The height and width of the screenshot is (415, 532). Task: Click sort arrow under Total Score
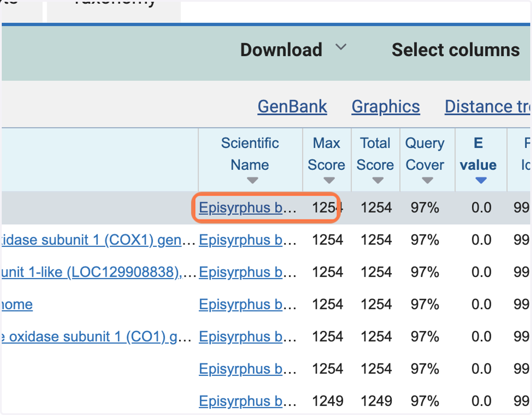(378, 180)
